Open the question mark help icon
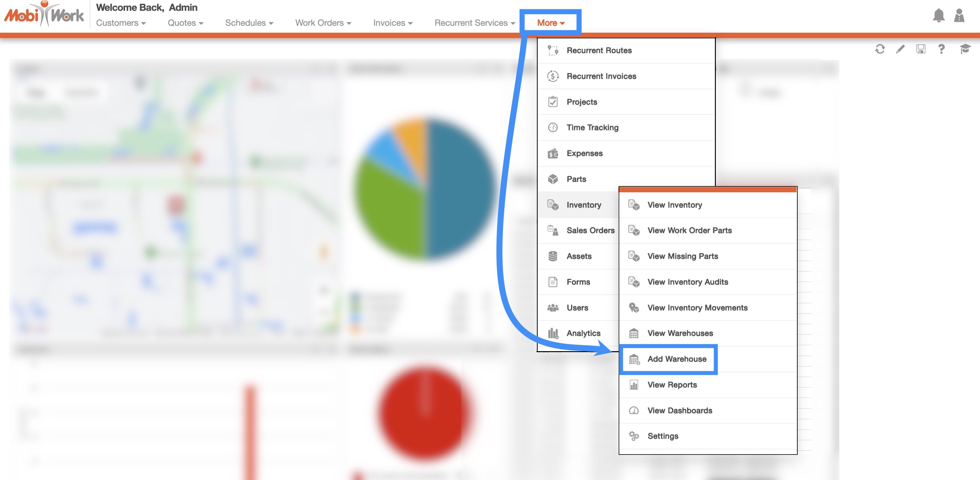Image resolution: width=980 pixels, height=480 pixels. (x=941, y=49)
